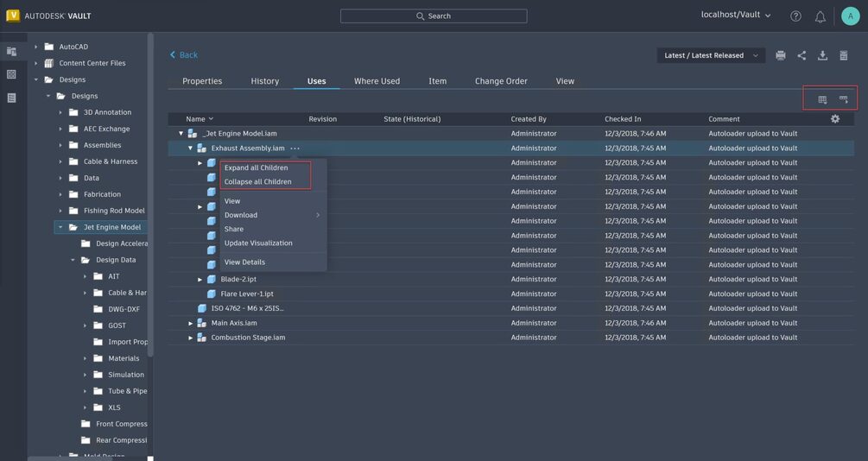Collapse the Exhaust Assembly.iam row

pos(190,148)
